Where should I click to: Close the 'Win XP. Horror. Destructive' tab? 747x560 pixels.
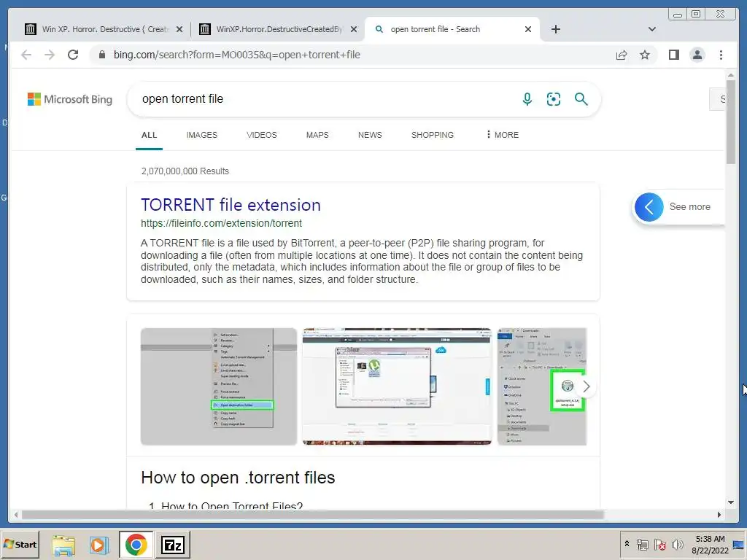point(179,29)
